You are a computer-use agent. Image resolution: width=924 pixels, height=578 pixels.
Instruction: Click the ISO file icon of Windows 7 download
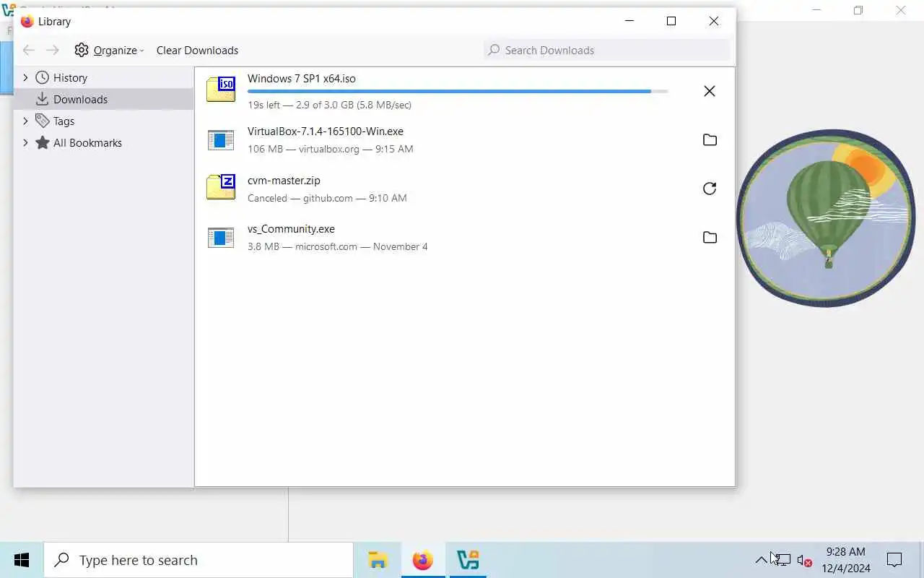(x=221, y=89)
